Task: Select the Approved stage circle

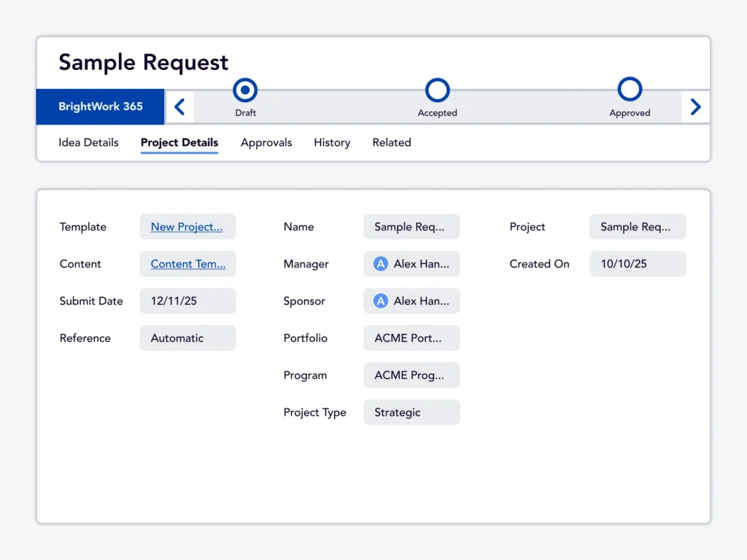Action: click(630, 90)
